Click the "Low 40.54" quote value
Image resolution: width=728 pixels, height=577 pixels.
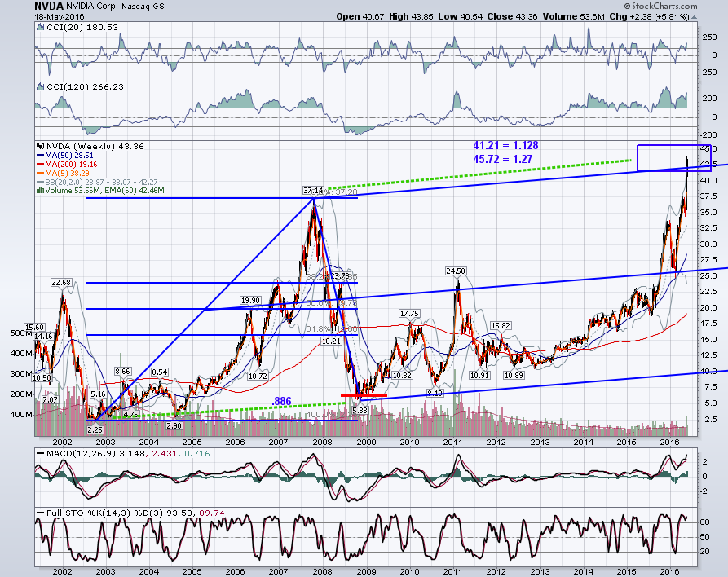click(460, 17)
